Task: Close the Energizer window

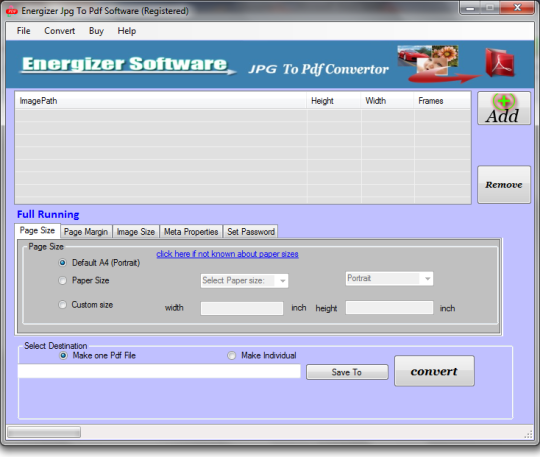Action: (x=517, y=8)
